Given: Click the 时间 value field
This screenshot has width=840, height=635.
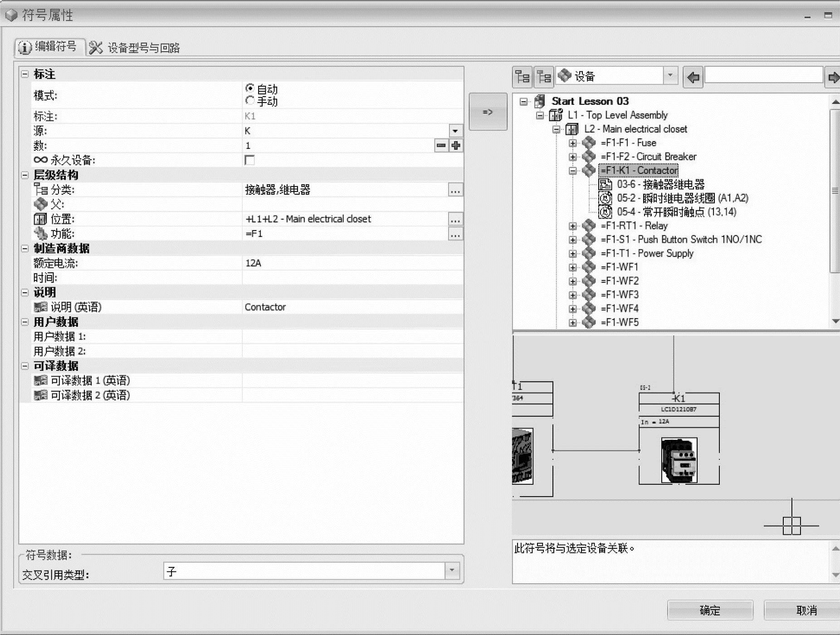Looking at the screenshot, I should 352,278.
